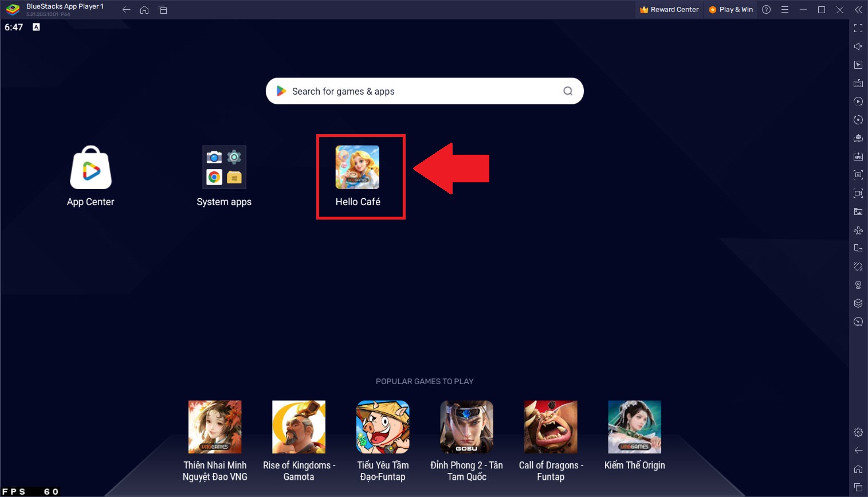Set location from sidebar pin icon
868x497 pixels.
click(858, 285)
